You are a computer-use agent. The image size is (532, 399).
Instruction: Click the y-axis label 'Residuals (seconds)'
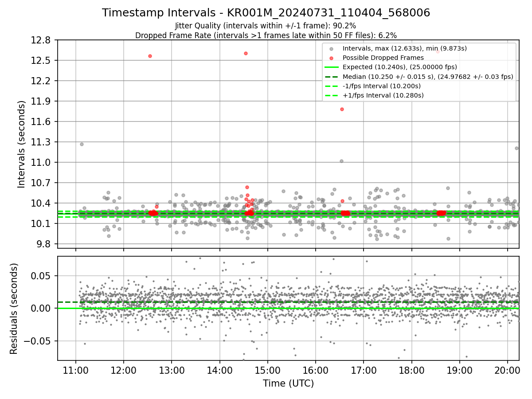tap(14, 309)
